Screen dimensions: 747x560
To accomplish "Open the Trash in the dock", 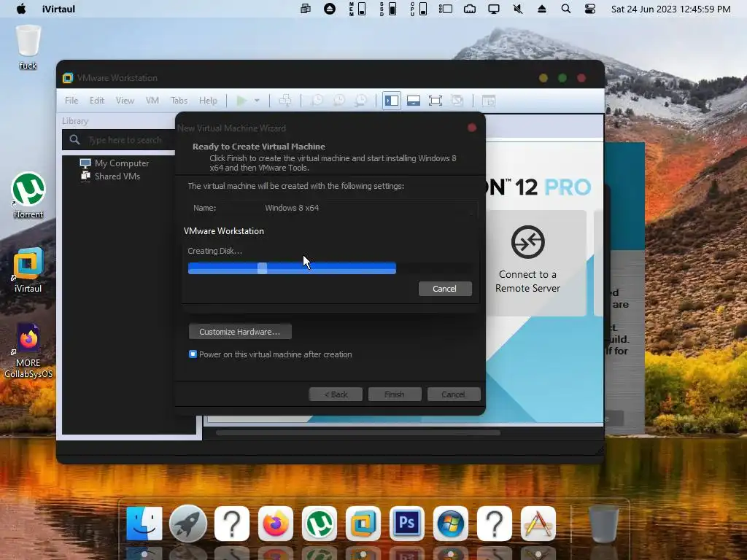I will click(603, 524).
